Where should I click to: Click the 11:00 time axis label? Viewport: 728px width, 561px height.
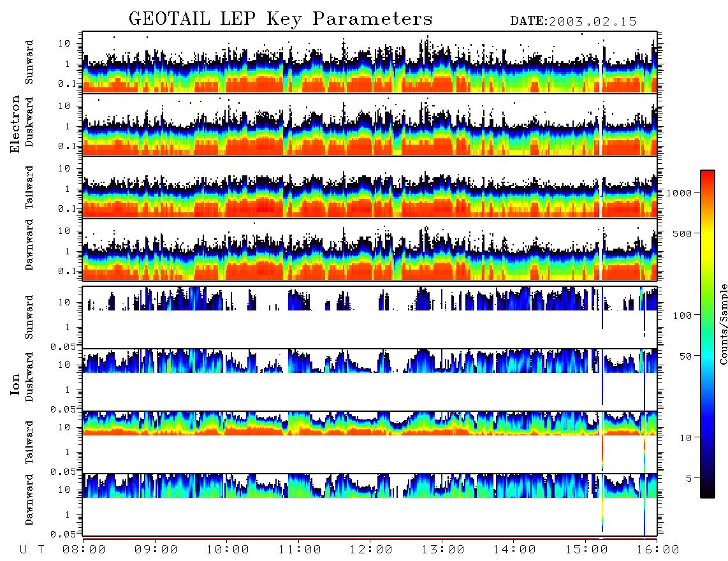[300, 550]
